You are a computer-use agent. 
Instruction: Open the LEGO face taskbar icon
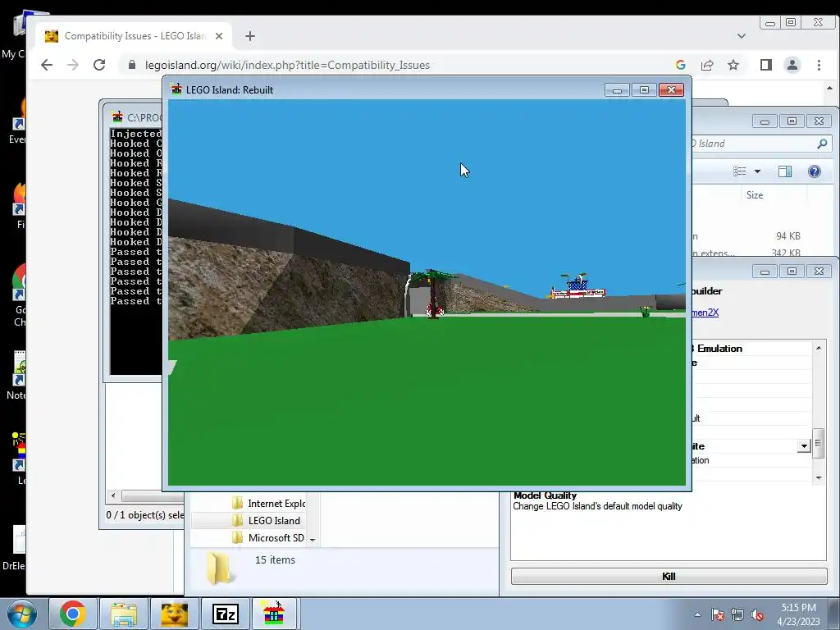(175, 614)
